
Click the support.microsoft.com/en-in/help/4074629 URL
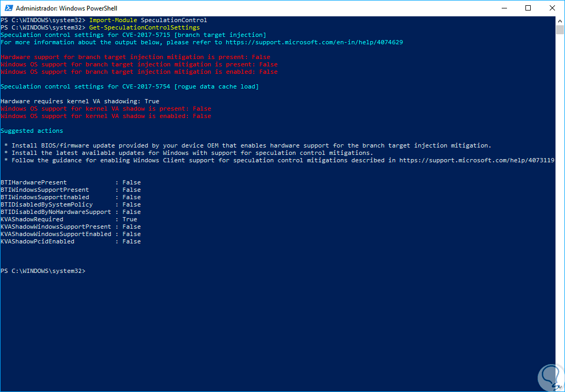click(x=314, y=42)
